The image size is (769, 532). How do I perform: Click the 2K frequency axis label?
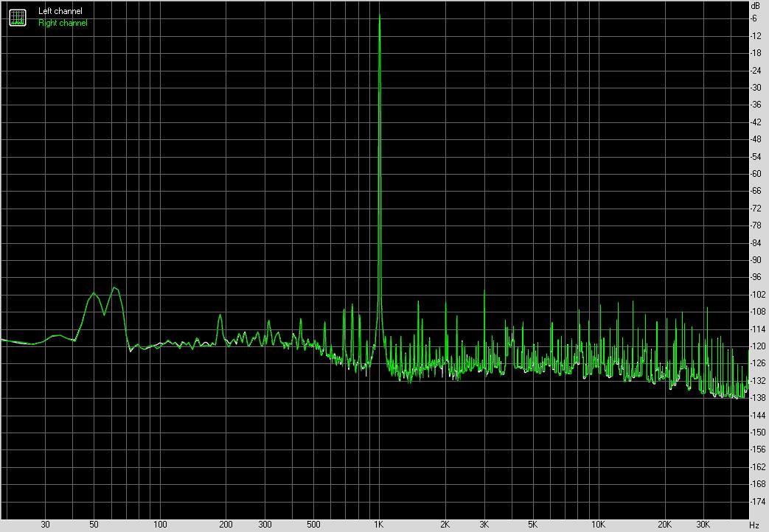(445, 525)
